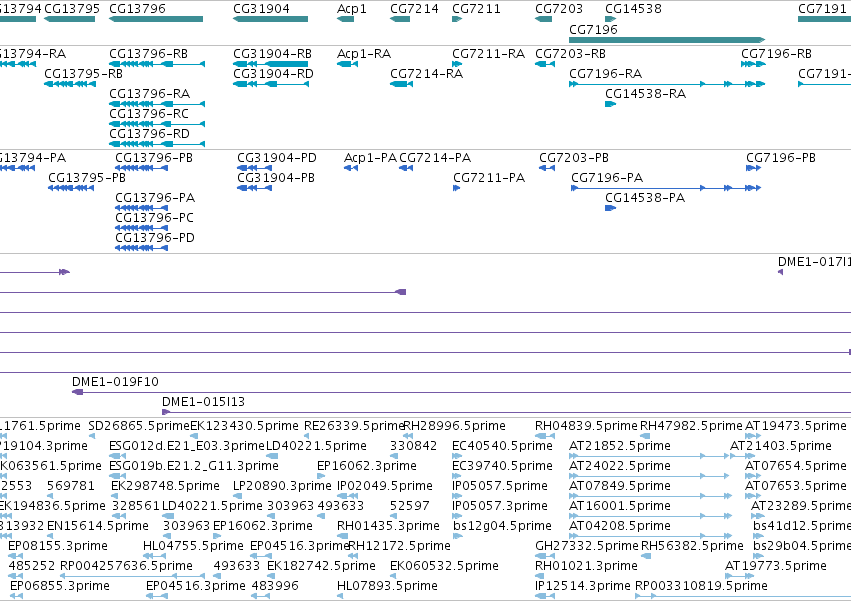Screen dimensions: 851x601
Task: Open protein CG13796-PD
Action: click(x=141, y=249)
